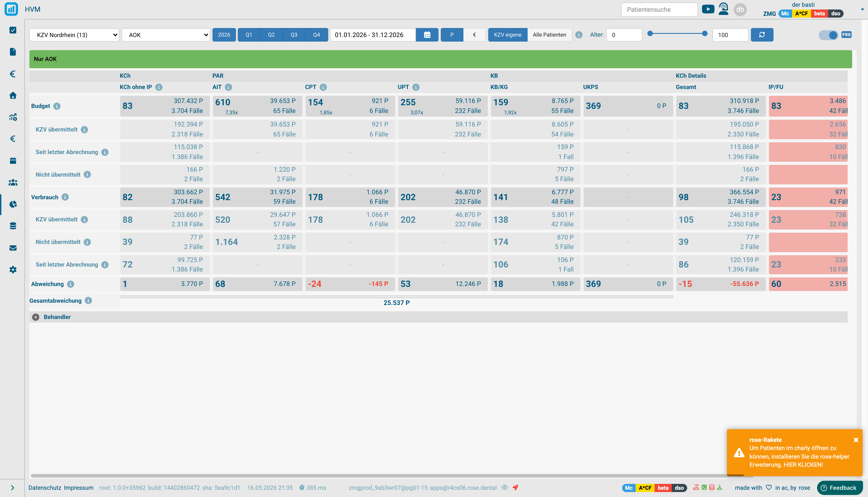Click the minimum Alter input field
868x497 pixels.
624,35
